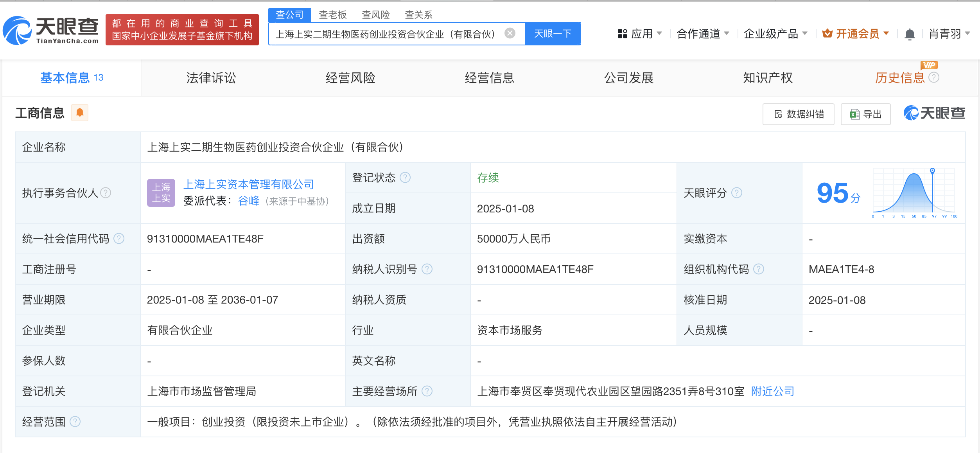Image resolution: width=980 pixels, height=453 pixels.
Task: Click the orange alert bell beside 工商信息
Action: pyautogui.click(x=80, y=113)
